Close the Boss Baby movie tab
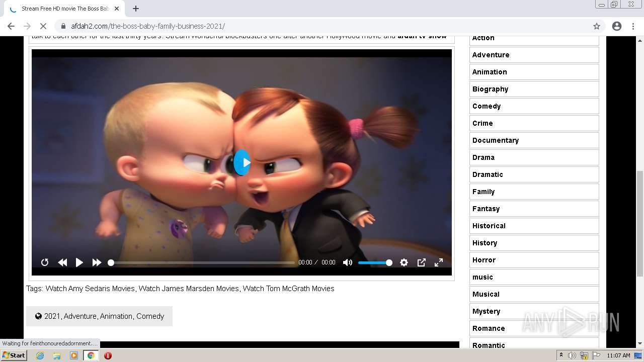The height and width of the screenshot is (362, 644). tap(117, 9)
